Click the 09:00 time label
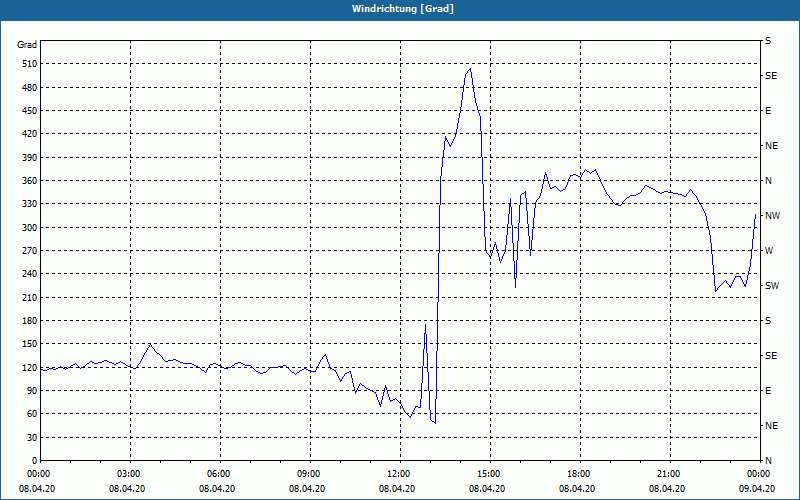This screenshot has height=500, width=800. pos(308,474)
